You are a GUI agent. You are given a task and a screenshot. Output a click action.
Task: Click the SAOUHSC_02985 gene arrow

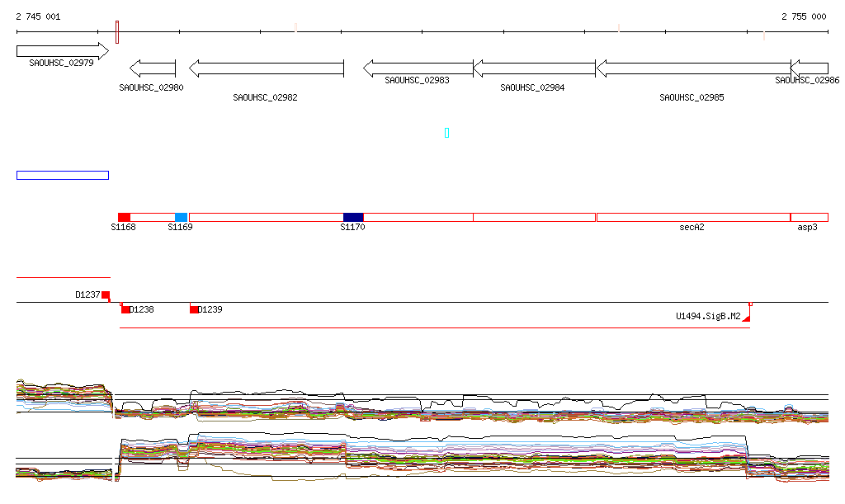pyautogui.click(x=694, y=68)
